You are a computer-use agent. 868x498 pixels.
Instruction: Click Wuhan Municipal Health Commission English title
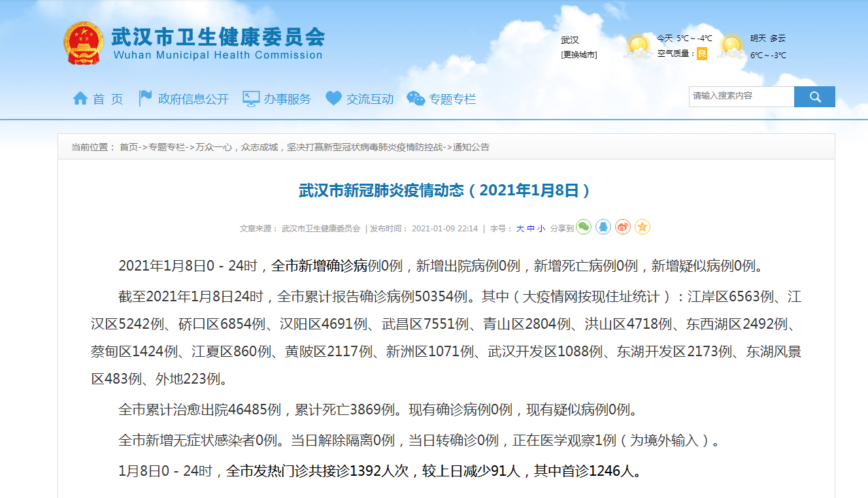(x=218, y=55)
